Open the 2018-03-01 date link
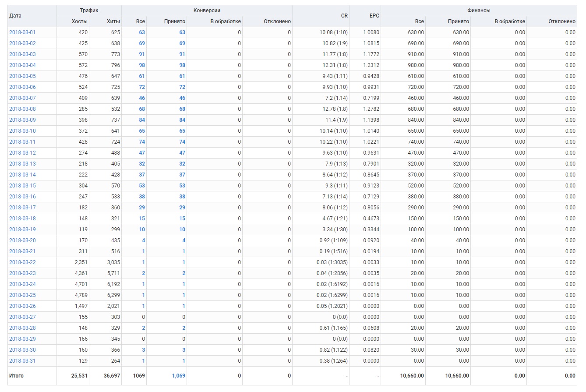 [x=22, y=32]
